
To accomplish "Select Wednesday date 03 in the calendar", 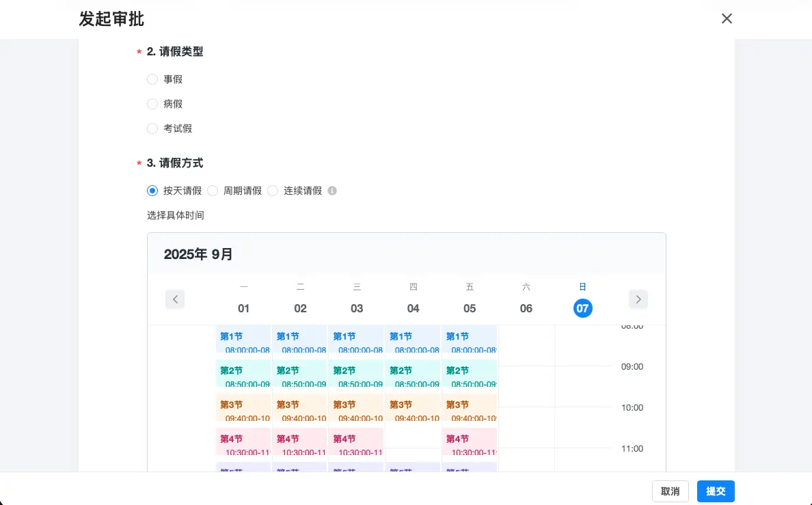I will point(357,308).
